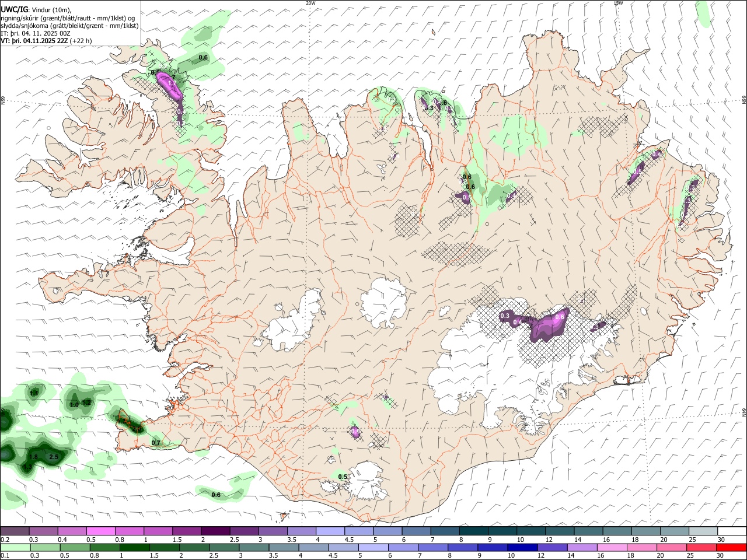Click the '1.8' precipitation value on the map
This screenshot has height=560, width=747.
(x=33, y=457)
